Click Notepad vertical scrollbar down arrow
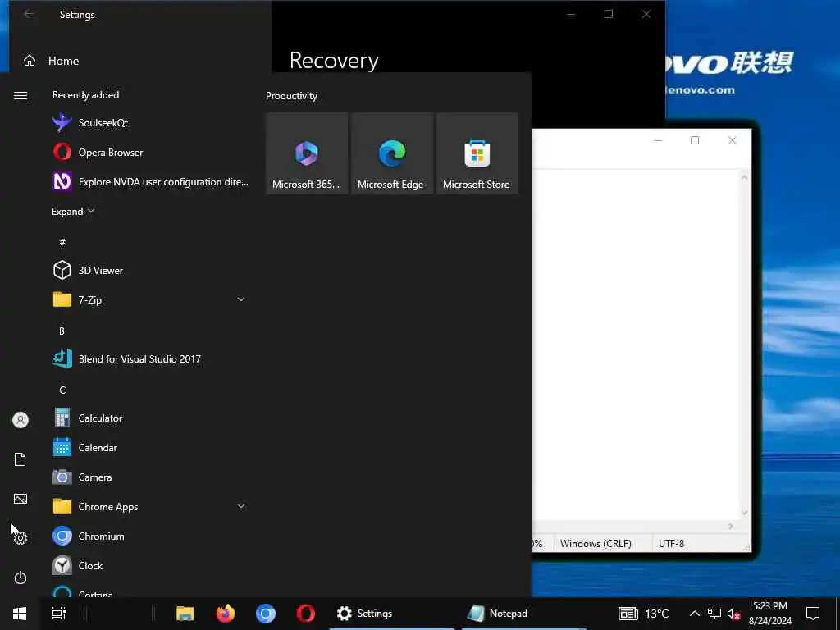 click(743, 513)
